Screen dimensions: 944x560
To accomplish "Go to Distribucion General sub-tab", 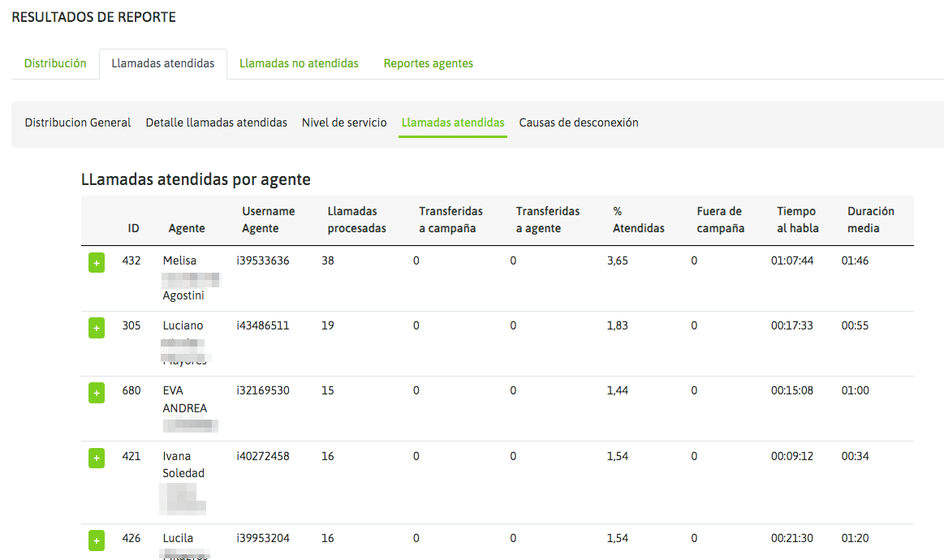I will (78, 123).
